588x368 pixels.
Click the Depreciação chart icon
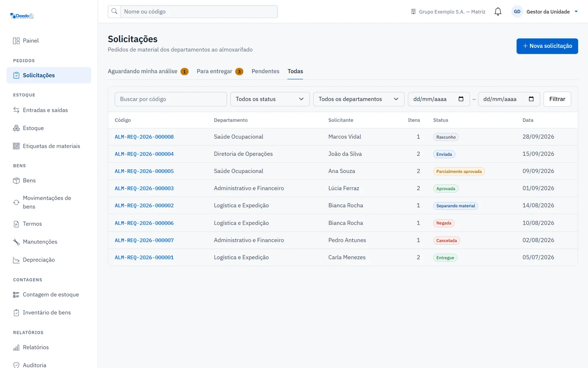(x=16, y=260)
